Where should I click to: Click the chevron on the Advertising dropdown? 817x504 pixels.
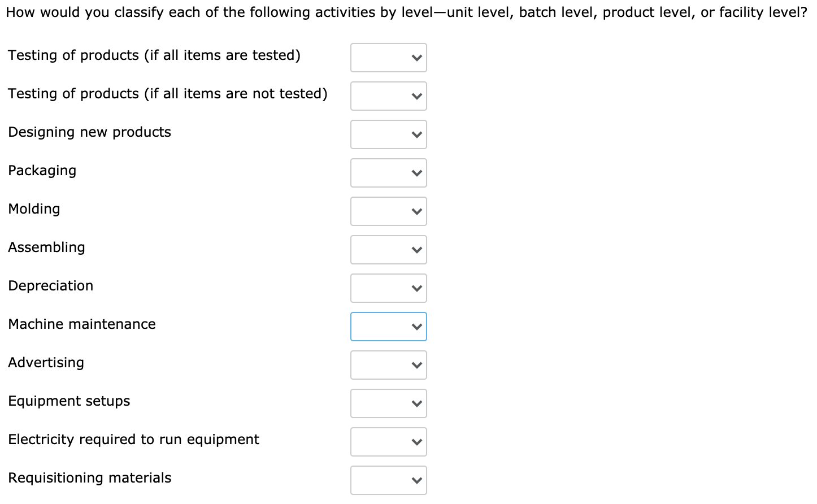pos(416,365)
